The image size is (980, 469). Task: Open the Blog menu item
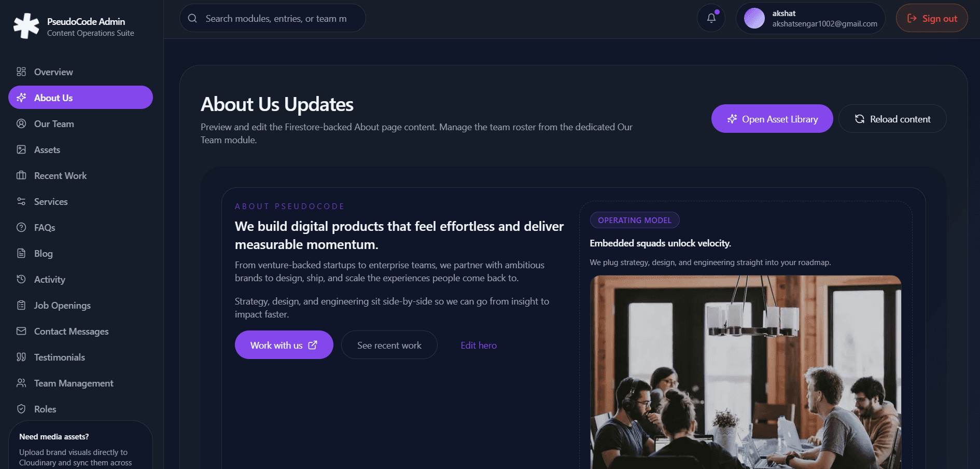80,253
